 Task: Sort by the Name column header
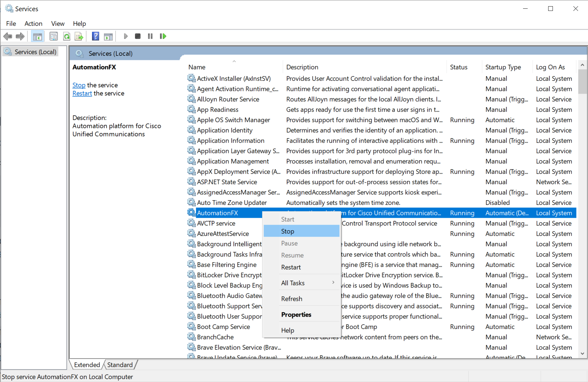point(234,67)
